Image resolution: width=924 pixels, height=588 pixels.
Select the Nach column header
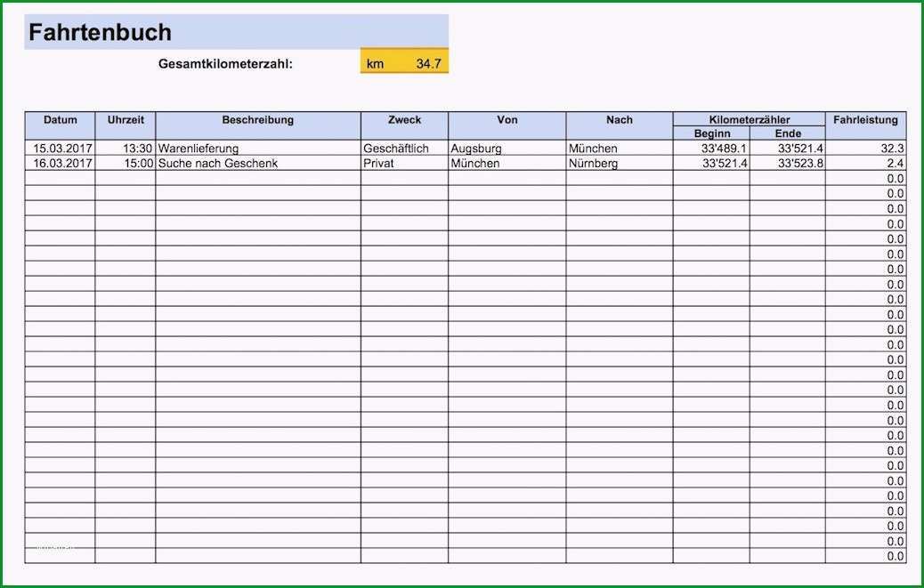point(620,125)
